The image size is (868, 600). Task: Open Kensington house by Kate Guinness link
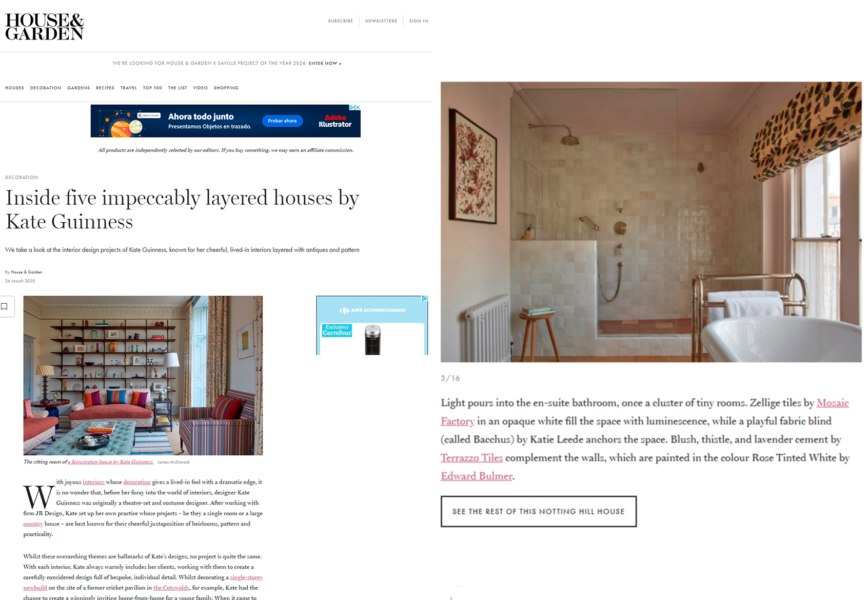click(x=111, y=462)
